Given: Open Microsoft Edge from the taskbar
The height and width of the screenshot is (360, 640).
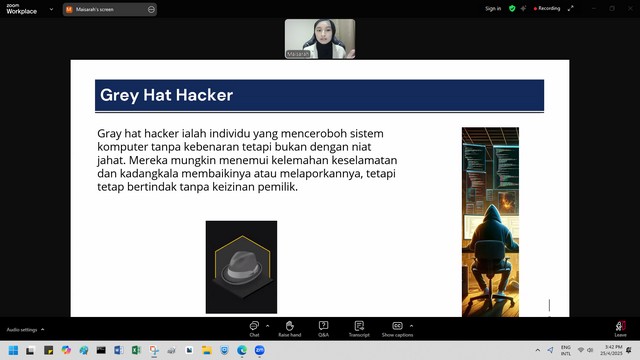Looking at the screenshot, I should click(242, 350).
